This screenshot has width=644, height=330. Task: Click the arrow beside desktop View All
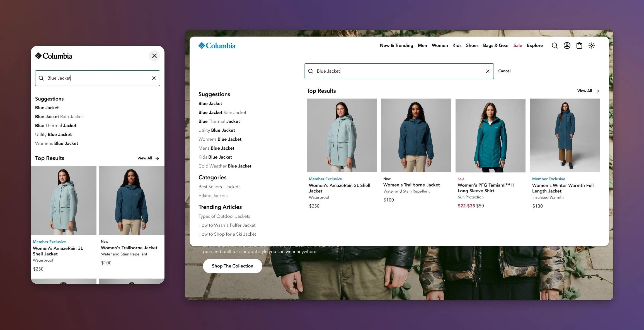597,91
